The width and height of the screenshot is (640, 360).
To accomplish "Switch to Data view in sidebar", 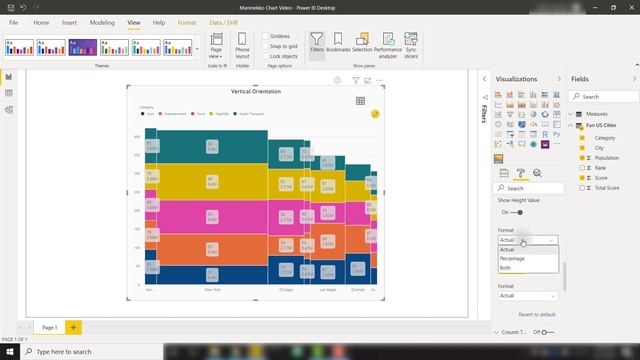I will pos(9,93).
